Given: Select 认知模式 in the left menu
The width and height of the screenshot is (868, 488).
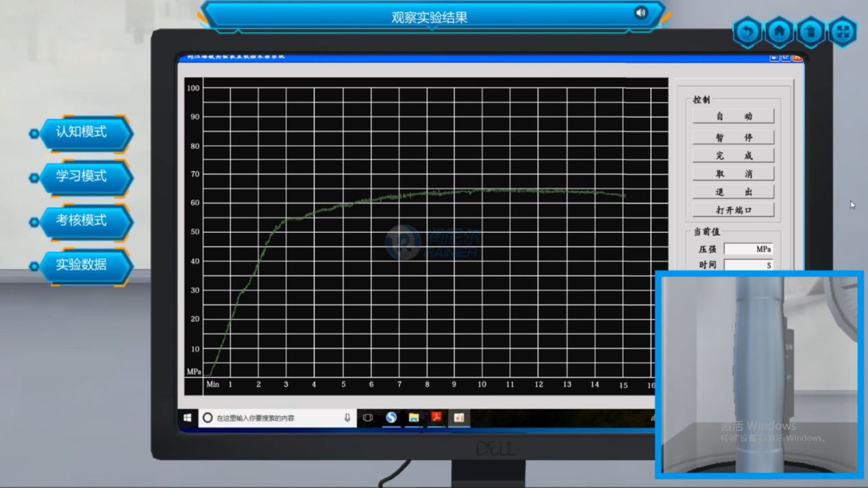Looking at the screenshot, I should 82,133.
